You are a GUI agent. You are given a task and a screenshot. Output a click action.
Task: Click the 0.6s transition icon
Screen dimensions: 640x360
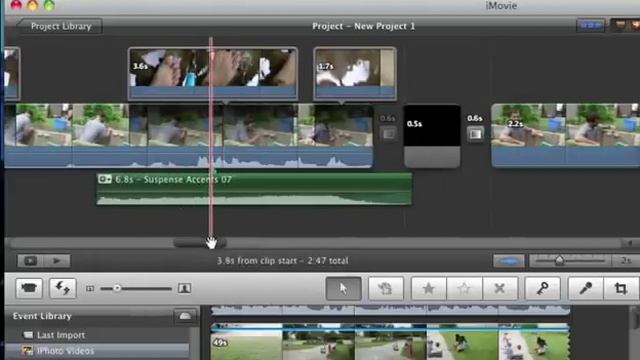point(475,133)
